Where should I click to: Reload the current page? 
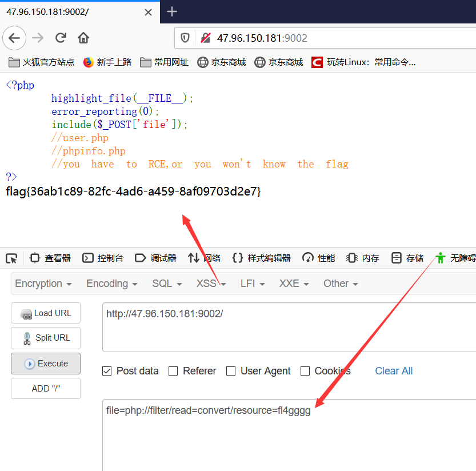tap(61, 38)
